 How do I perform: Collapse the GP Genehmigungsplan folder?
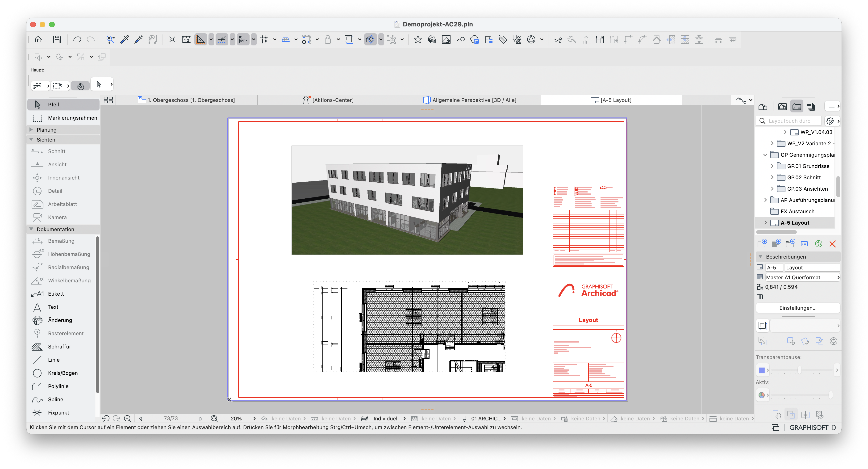click(765, 155)
